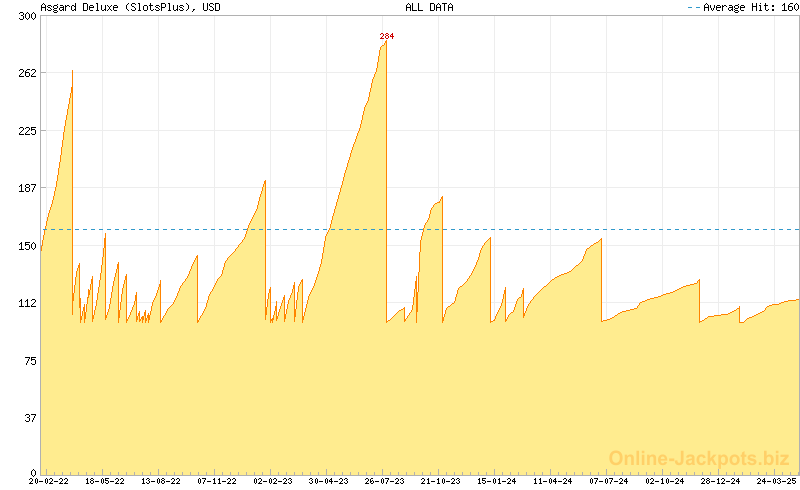Select the 18-05-22 date label
The image size is (800, 490).
(x=105, y=481)
